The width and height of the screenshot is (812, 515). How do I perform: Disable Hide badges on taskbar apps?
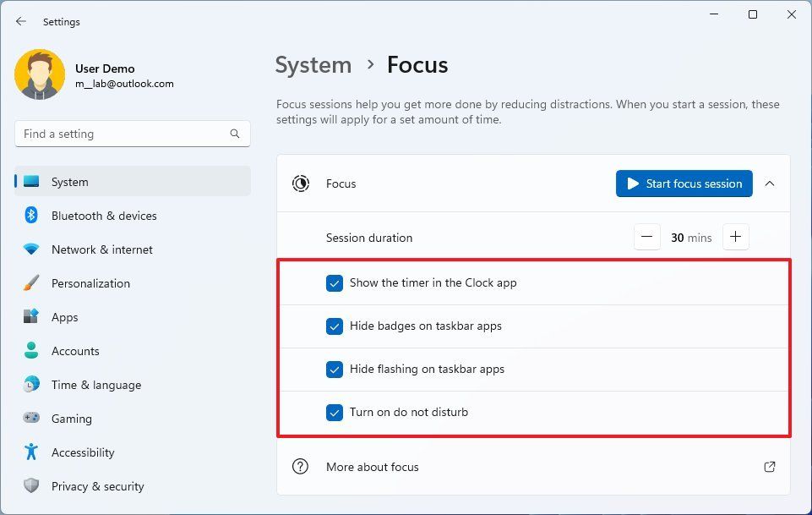335,326
